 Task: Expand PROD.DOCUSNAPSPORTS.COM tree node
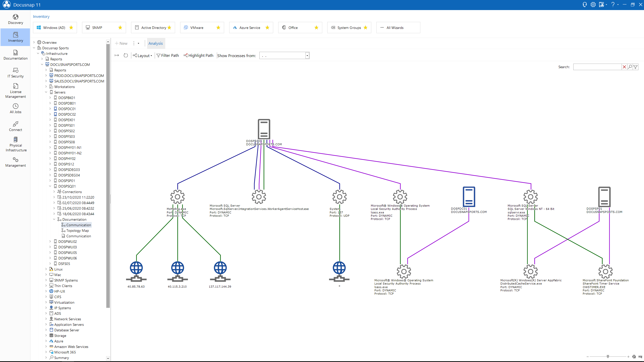pyautogui.click(x=46, y=75)
